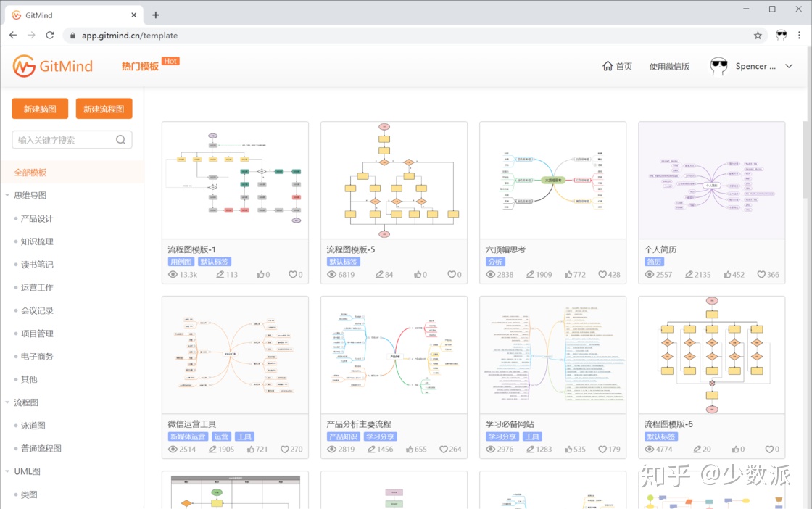Close the GitMind browser tab

(x=133, y=15)
